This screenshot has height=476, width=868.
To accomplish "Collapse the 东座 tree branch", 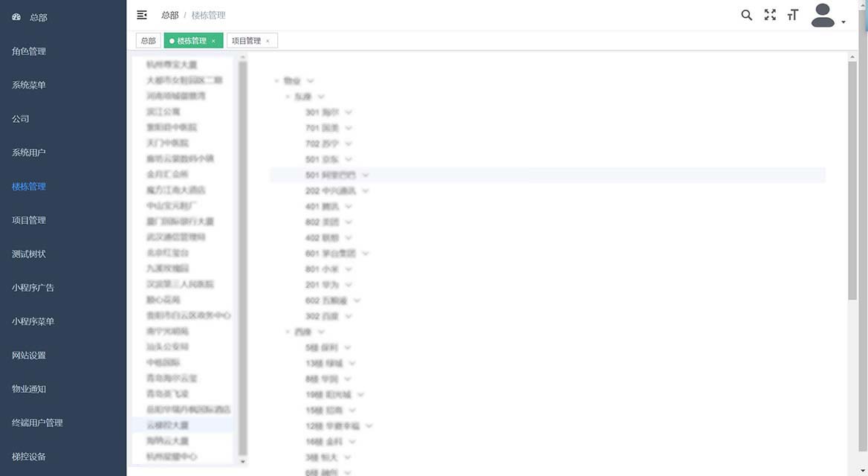I will (288, 97).
